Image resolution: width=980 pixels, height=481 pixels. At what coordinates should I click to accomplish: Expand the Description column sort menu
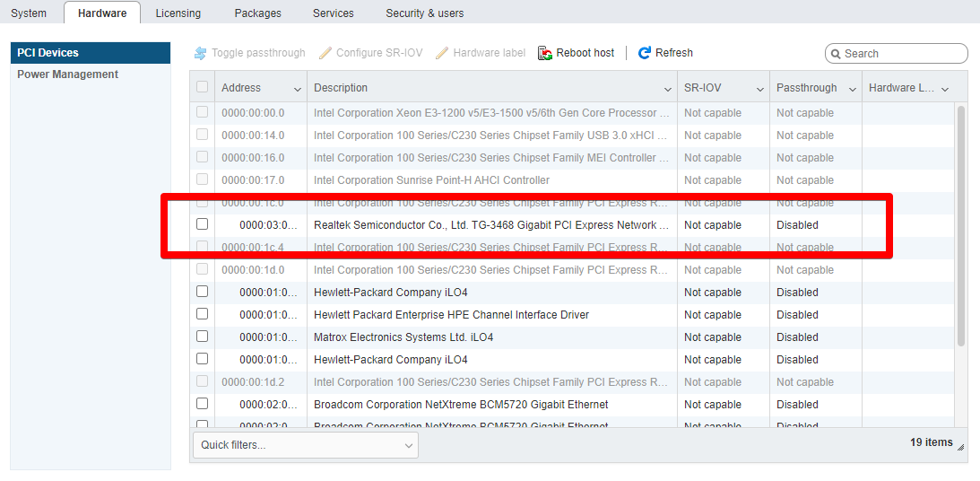[667, 89]
